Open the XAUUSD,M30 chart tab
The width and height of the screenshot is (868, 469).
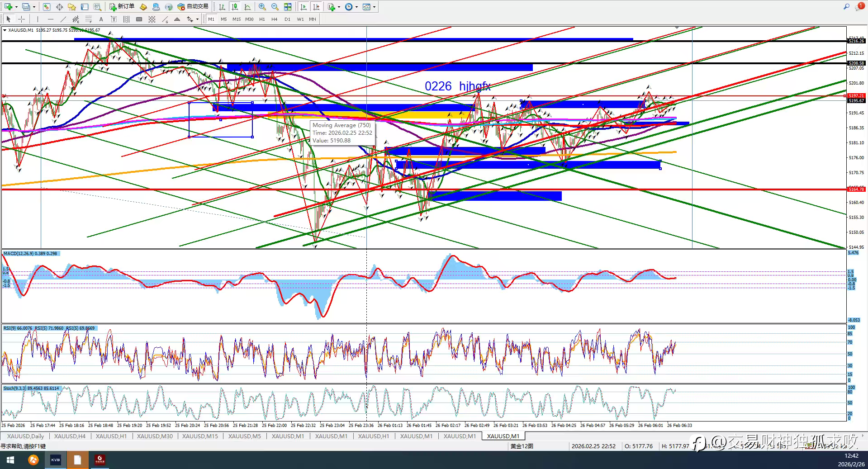[155, 436]
